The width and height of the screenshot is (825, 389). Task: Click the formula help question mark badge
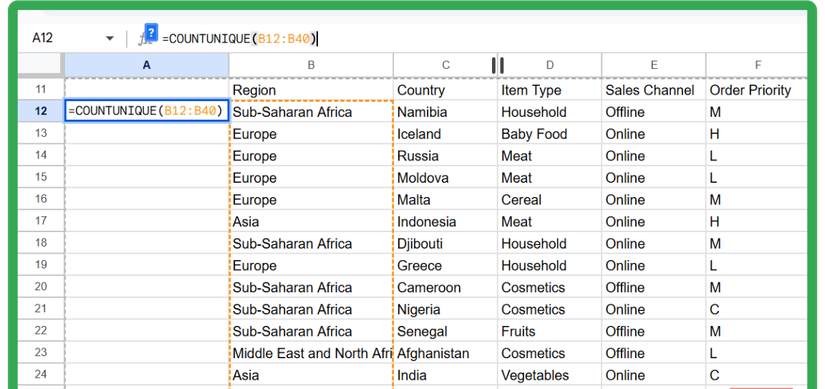[151, 32]
